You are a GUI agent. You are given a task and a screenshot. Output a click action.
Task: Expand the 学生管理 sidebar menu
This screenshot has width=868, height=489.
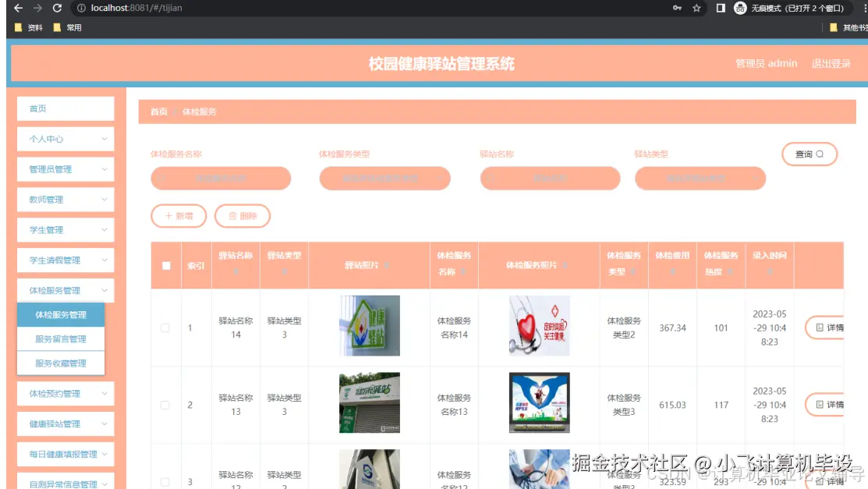pos(65,229)
